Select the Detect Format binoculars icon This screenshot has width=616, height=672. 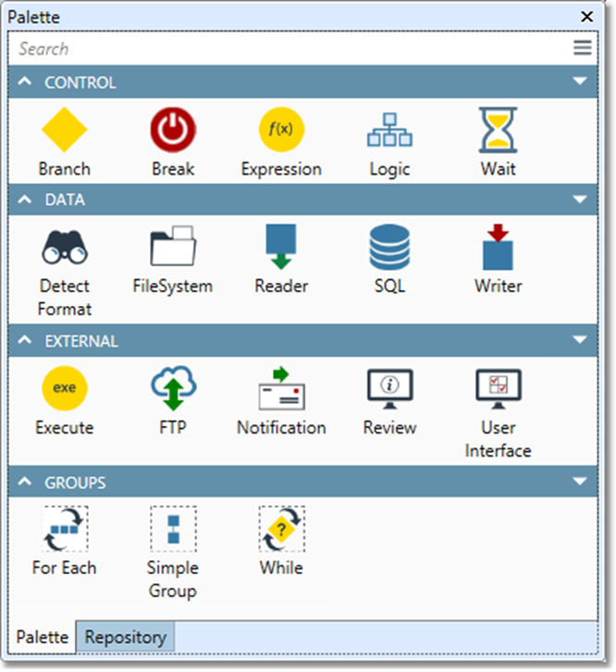(64, 248)
